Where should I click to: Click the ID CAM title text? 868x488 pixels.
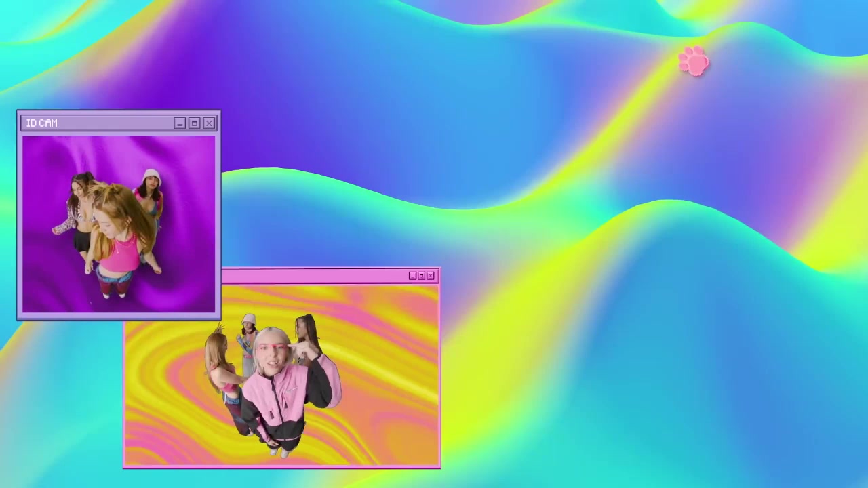41,123
